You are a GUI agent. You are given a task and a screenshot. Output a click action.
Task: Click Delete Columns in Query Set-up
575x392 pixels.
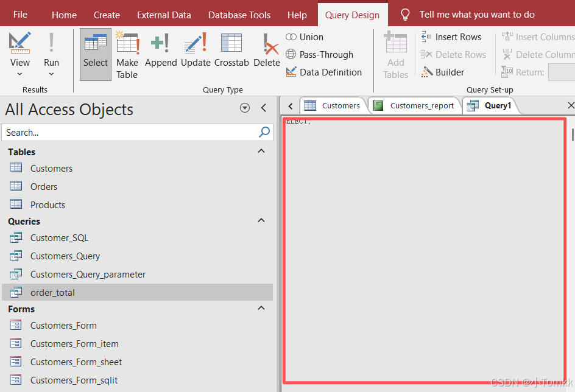[538, 55]
